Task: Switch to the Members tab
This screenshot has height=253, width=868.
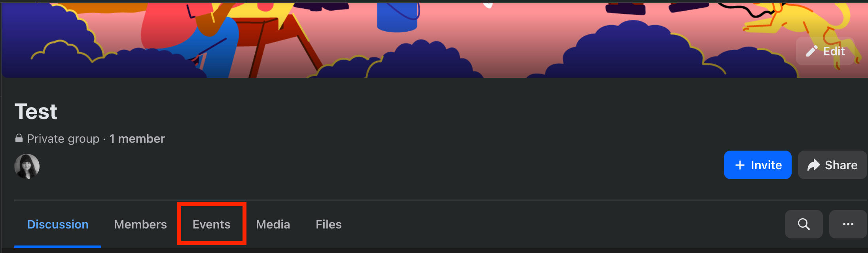Action: [140, 224]
